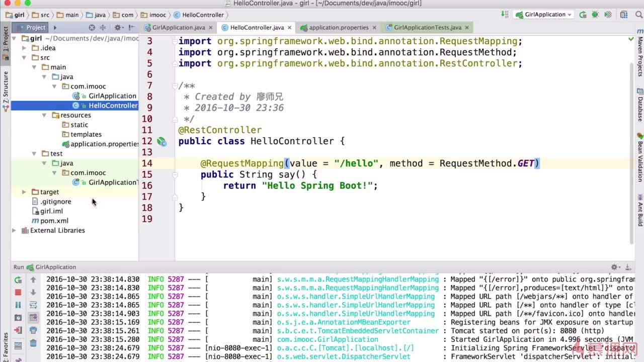Collapse the resources folder
Viewport: 644px width, 362px height.
pyautogui.click(x=44, y=115)
